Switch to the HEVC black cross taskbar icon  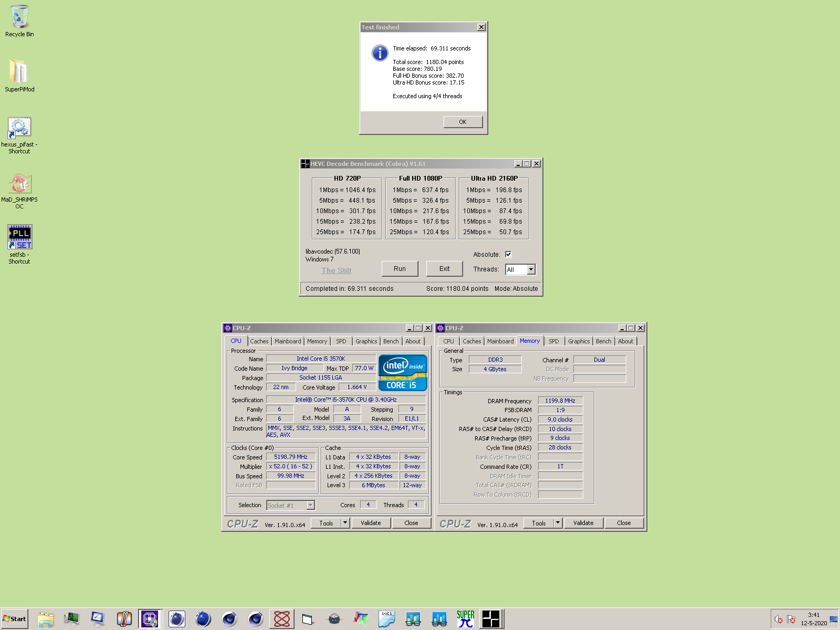492,619
